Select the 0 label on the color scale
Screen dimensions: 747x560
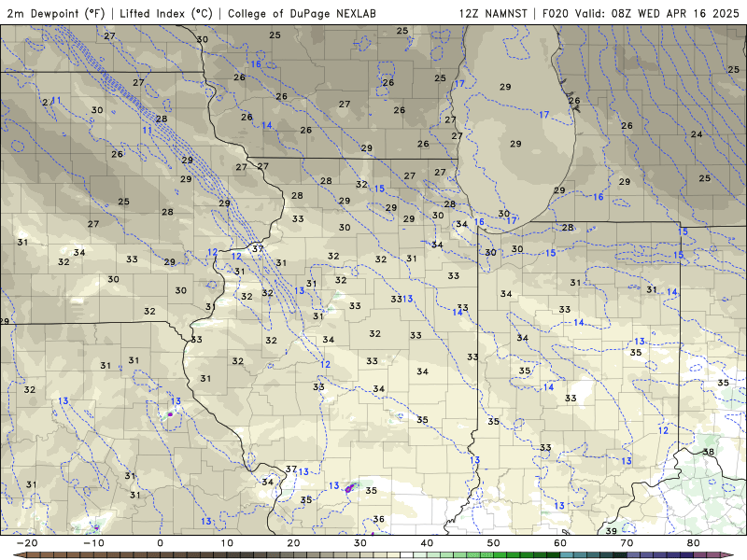(x=160, y=543)
